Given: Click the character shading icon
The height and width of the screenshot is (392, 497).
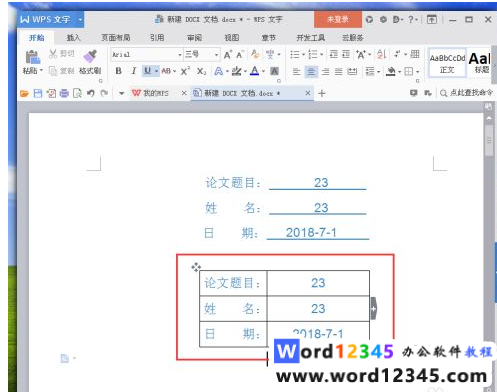Looking at the screenshot, I should [274, 71].
